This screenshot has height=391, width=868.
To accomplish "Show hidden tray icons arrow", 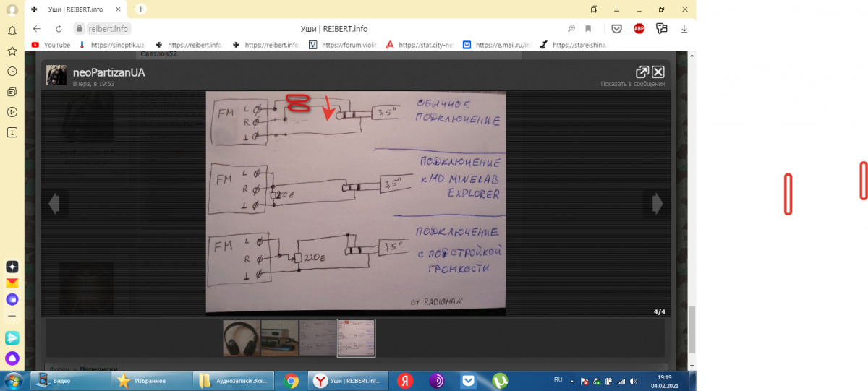I will pyautogui.click(x=571, y=380).
